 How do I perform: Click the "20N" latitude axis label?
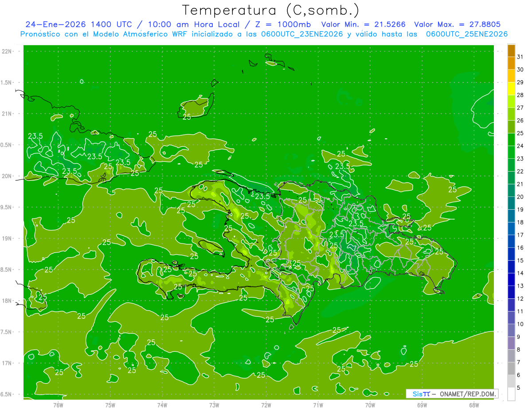pyautogui.click(x=7, y=176)
